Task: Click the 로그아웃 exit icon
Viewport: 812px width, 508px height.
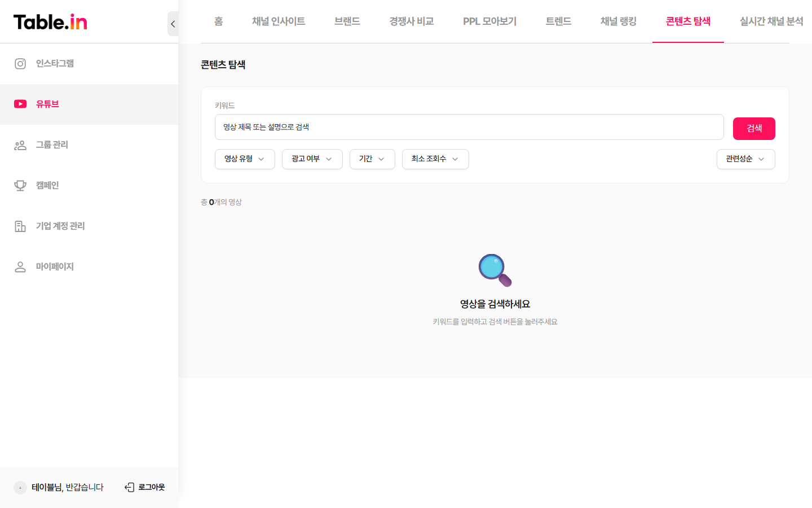Action: pyautogui.click(x=129, y=487)
